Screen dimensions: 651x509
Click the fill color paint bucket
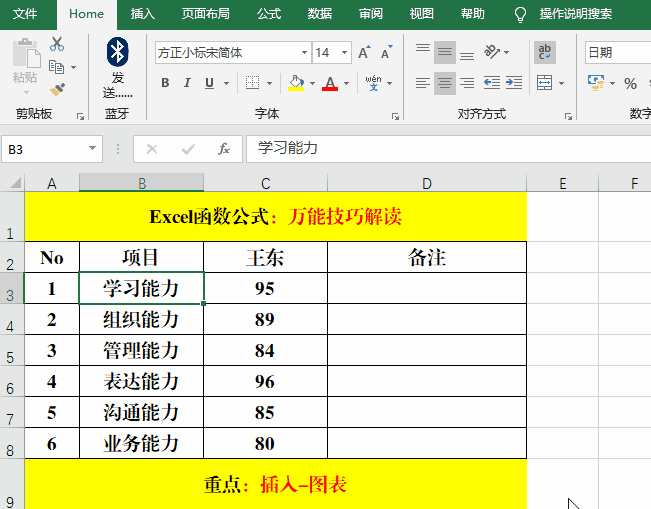click(x=296, y=83)
